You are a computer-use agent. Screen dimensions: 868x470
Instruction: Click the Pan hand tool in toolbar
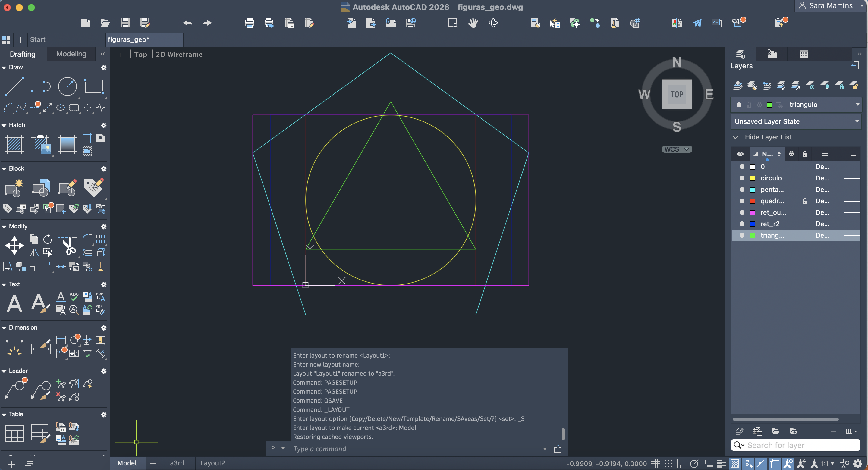[473, 23]
